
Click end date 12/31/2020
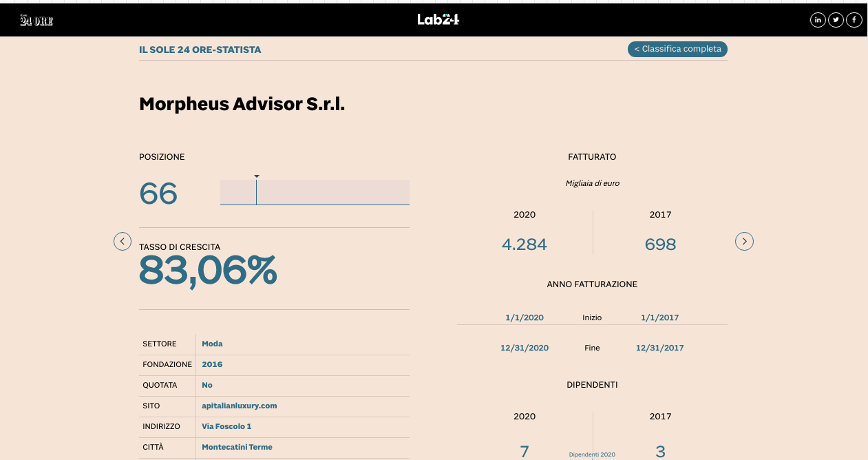point(525,348)
